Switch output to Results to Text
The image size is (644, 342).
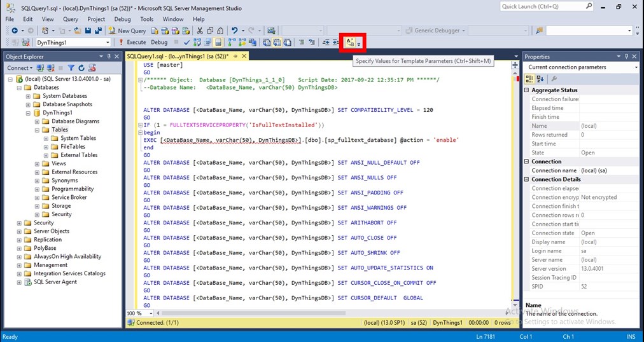click(x=266, y=42)
